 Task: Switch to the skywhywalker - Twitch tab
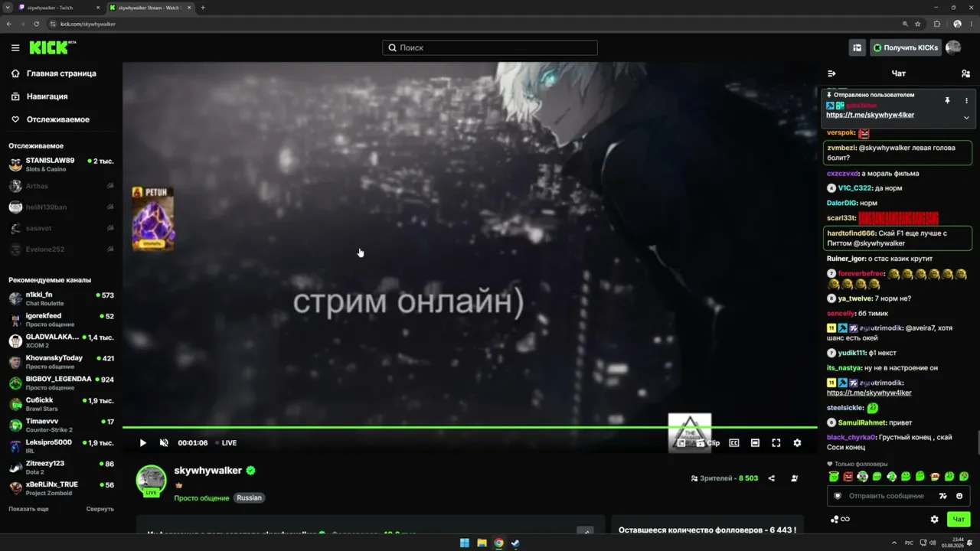(60, 8)
